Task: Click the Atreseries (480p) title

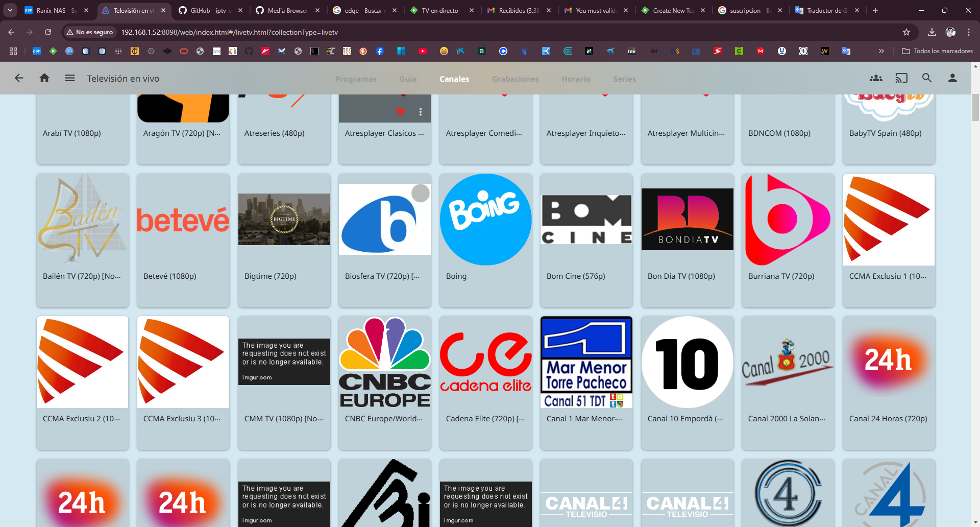Action: coord(274,133)
